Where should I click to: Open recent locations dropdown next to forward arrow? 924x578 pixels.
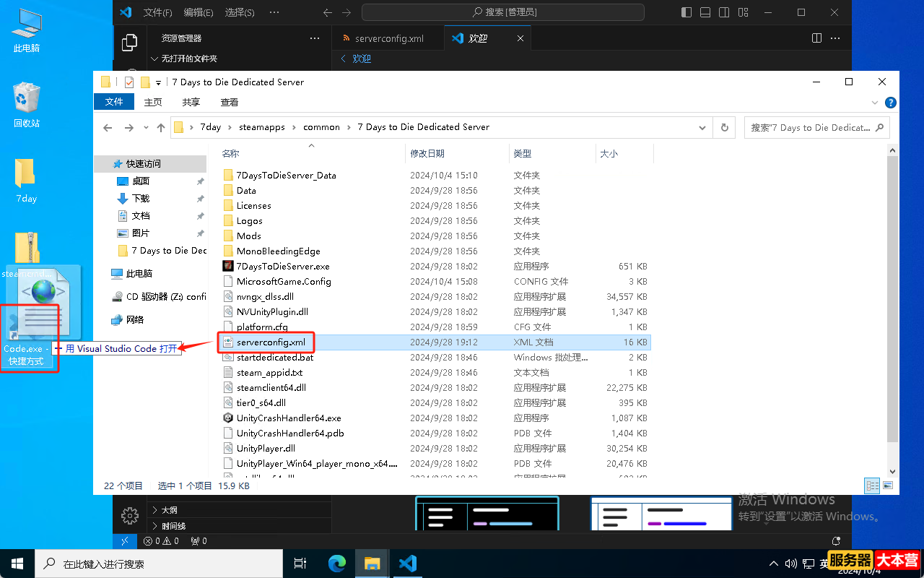[x=145, y=127]
